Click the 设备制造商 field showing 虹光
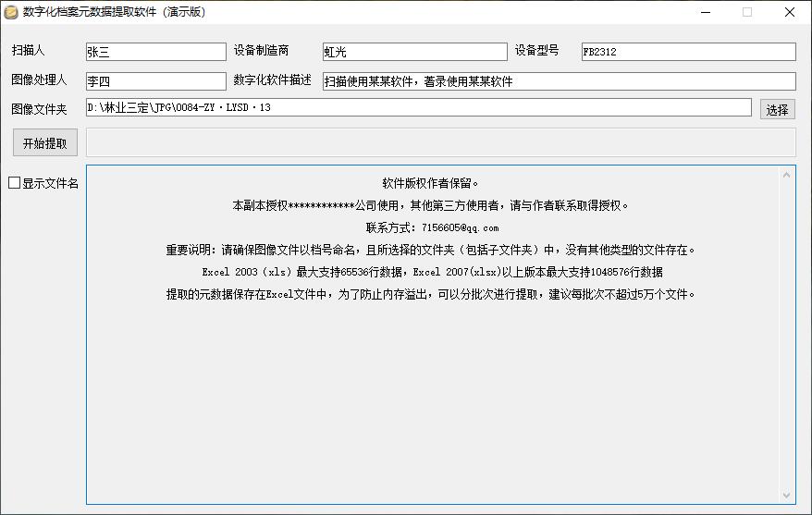812x515 pixels. point(414,52)
